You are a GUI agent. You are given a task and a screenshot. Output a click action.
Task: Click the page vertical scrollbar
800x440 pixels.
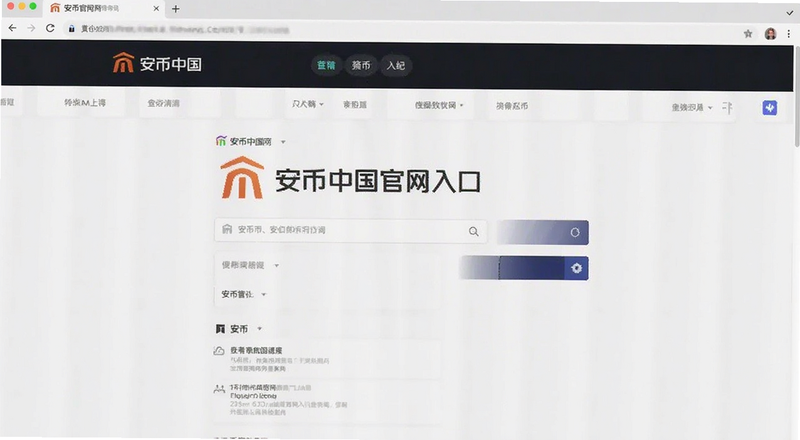pyautogui.click(x=796, y=97)
